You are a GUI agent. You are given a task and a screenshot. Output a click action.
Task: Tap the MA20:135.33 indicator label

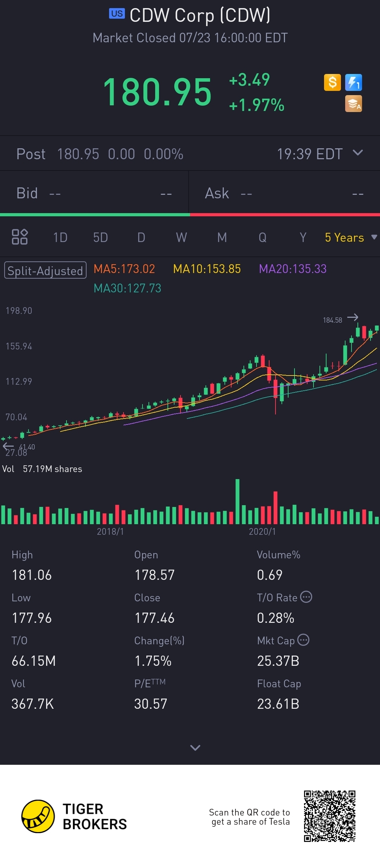(293, 269)
